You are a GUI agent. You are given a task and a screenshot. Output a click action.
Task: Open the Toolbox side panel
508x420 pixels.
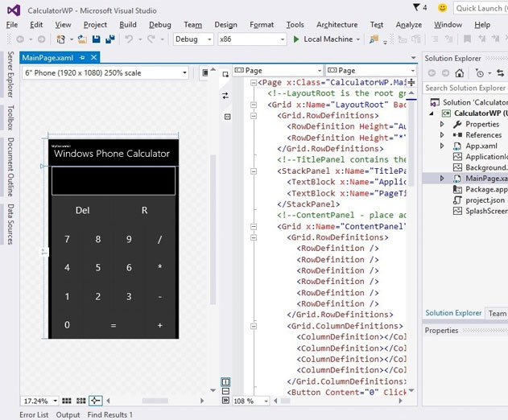(x=10, y=117)
